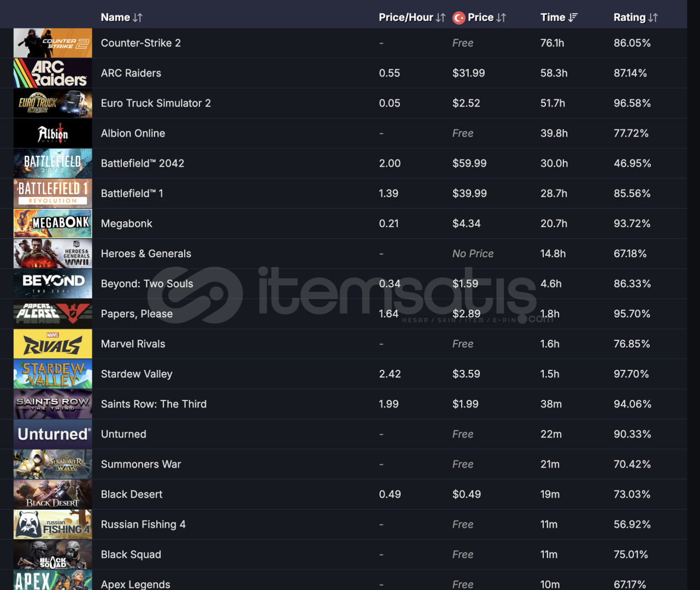This screenshot has height=590, width=700.
Task: Click the Free price label for Unturned
Action: 463,434
